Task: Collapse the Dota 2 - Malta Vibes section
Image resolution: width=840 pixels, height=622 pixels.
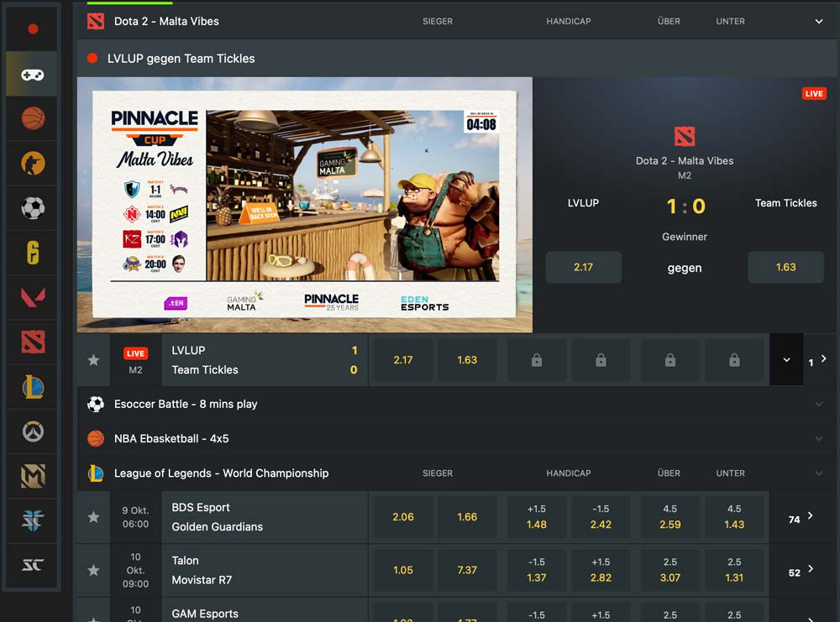Action: [x=818, y=21]
